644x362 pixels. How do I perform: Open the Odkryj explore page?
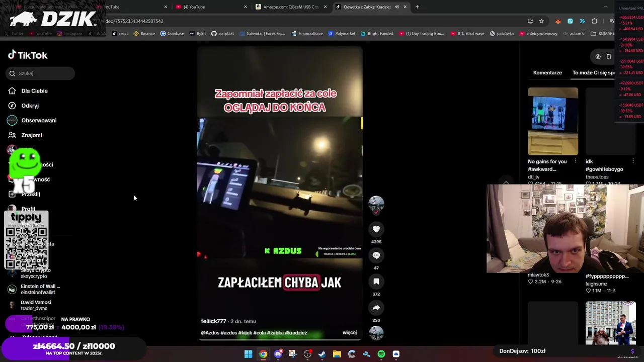[24, 106]
